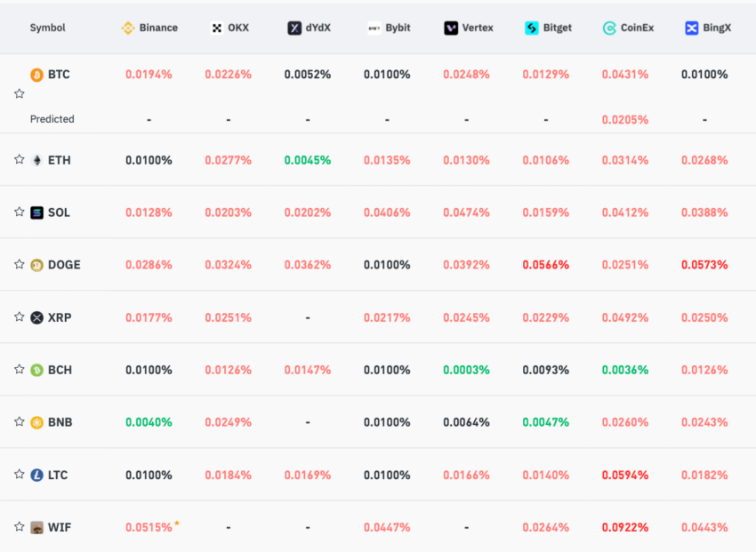Click the Vertex exchange logo icon
The height and width of the screenshot is (552, 756).
(x=451, y=28)
